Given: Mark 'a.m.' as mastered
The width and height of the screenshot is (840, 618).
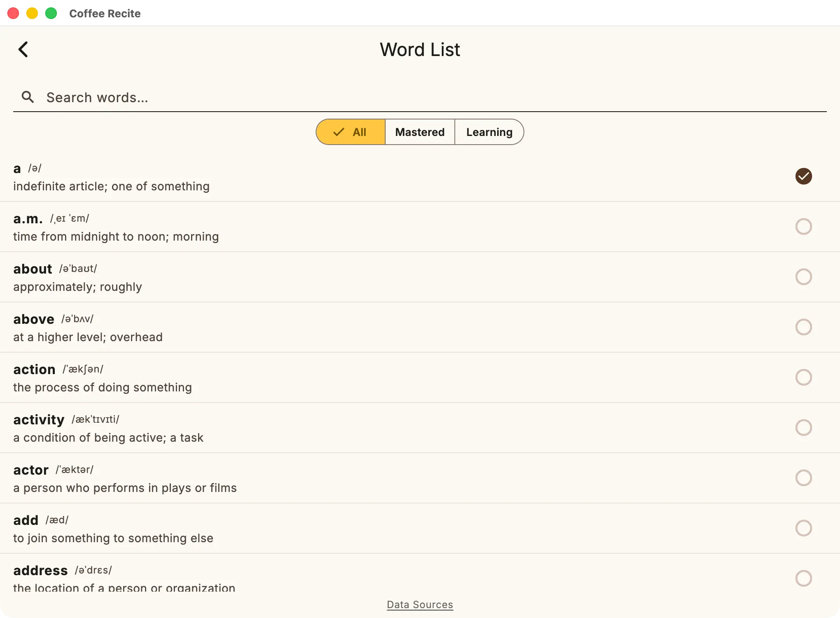Looking at the screenshot, I should [803, 227].
